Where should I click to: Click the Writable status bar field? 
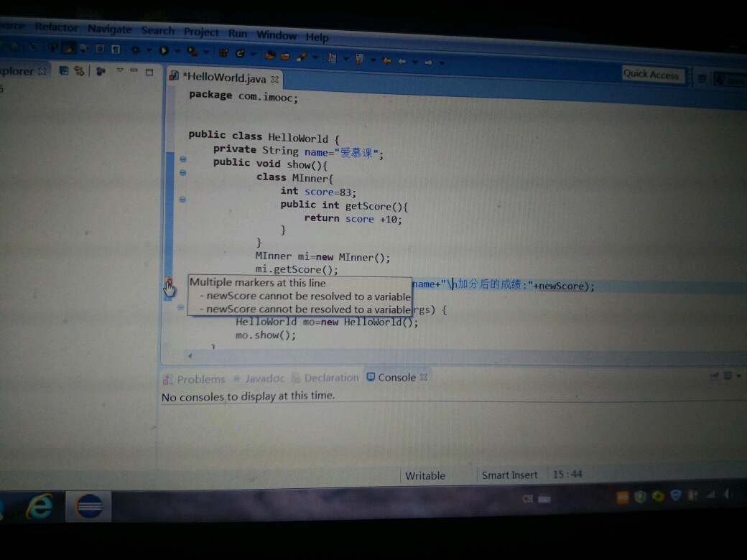pyautogui.click(x=425, y=476)
